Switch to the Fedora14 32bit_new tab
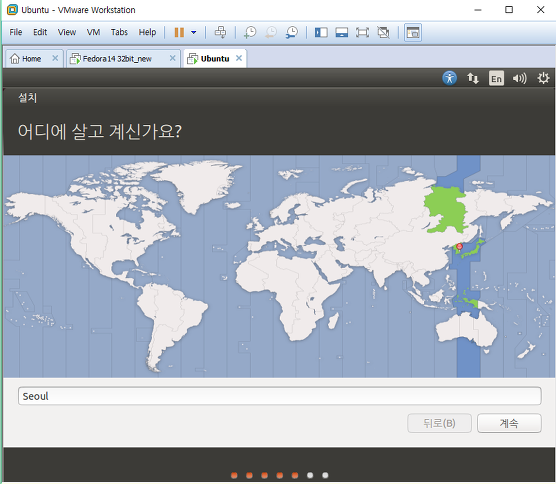 pos(117,59)
